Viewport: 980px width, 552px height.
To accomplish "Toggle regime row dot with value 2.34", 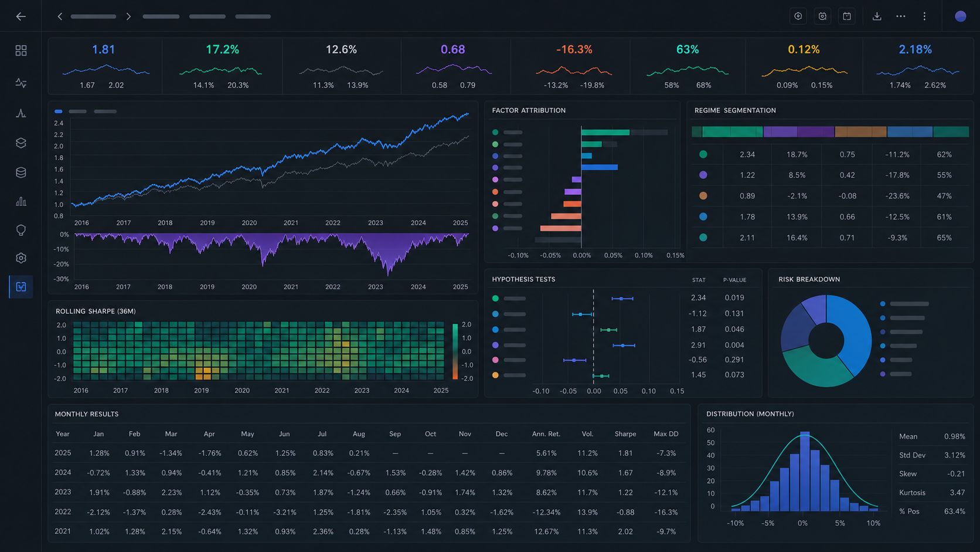I will (703, 154).
